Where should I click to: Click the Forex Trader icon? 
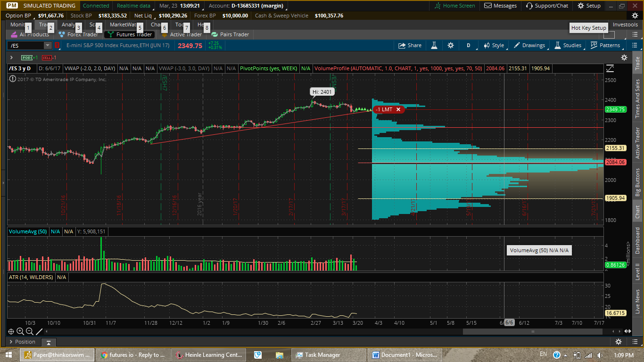(x=62, y=34)
